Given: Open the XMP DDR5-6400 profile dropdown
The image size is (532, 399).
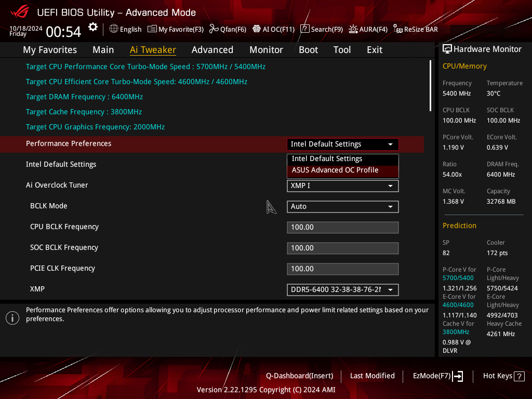Looking at the screenshot, I should pyautogui.click(x=343, y=290).
